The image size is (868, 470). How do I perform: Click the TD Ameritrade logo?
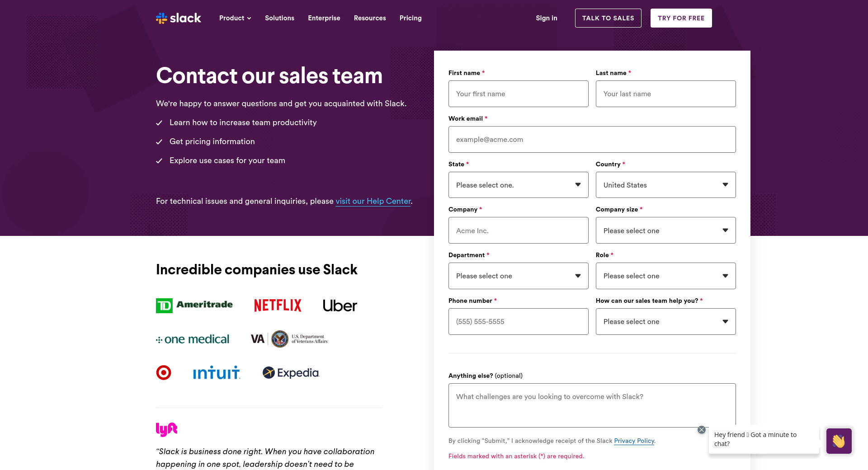pyautogui.click(x=194, y=305)
